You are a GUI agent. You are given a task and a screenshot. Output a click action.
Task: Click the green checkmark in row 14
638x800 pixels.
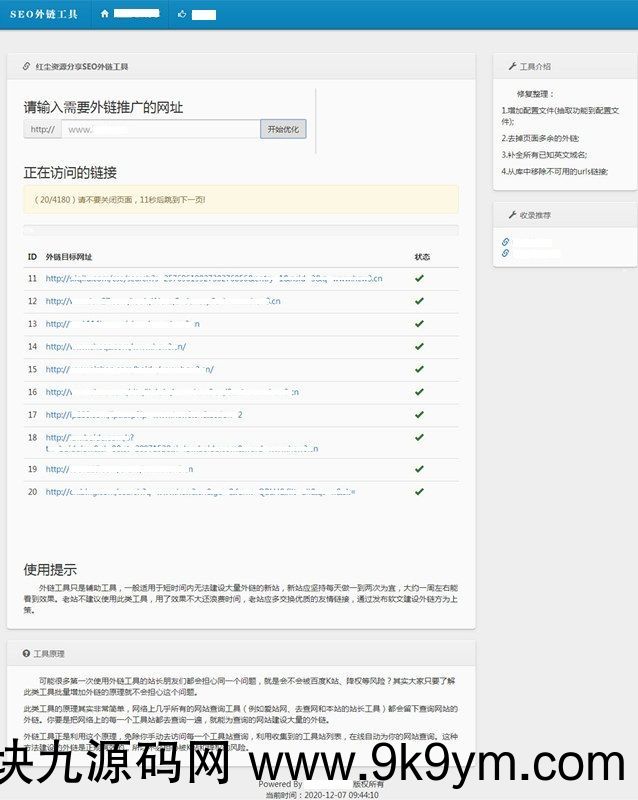(419, 346)
